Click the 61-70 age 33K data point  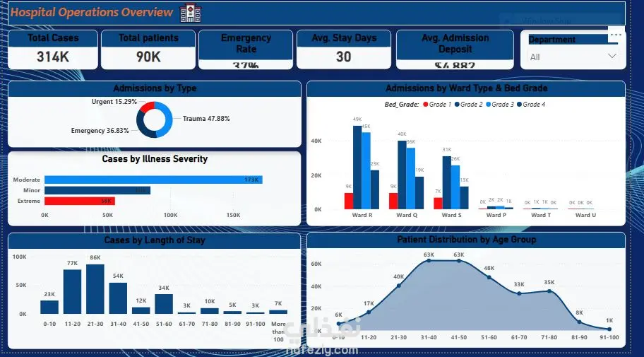519,293
